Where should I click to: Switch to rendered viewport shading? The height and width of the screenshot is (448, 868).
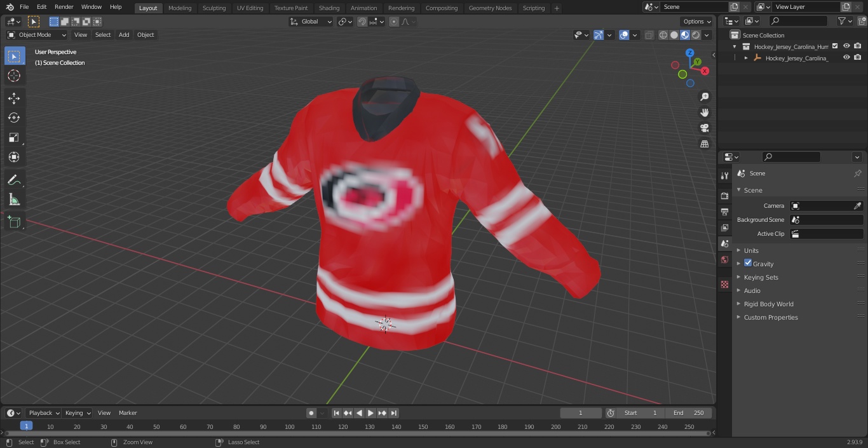coord(696,35)
